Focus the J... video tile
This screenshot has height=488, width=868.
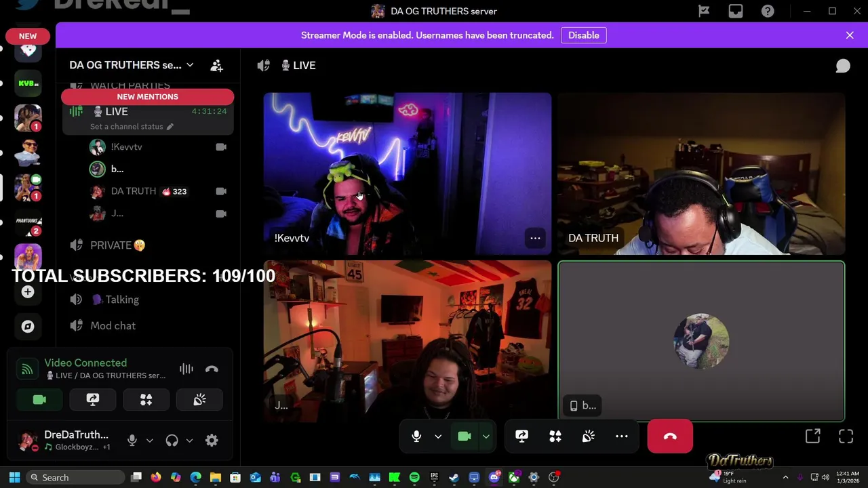407,342
